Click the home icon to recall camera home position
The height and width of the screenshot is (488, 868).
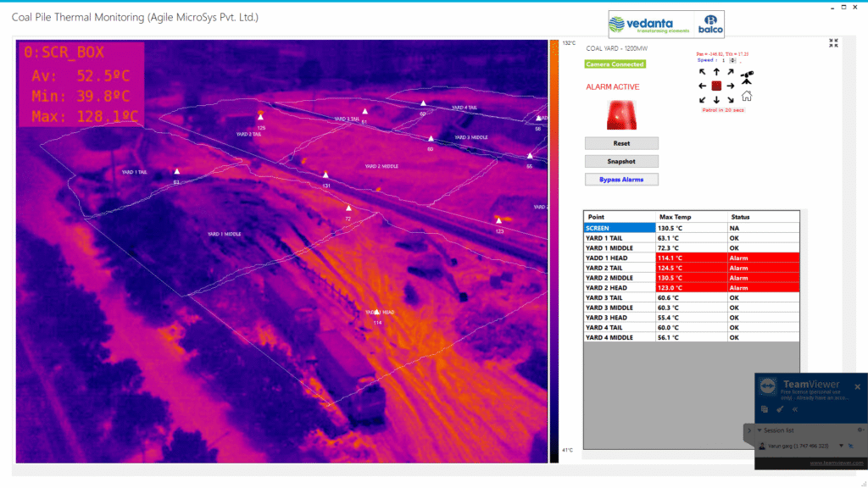(747, 97)
